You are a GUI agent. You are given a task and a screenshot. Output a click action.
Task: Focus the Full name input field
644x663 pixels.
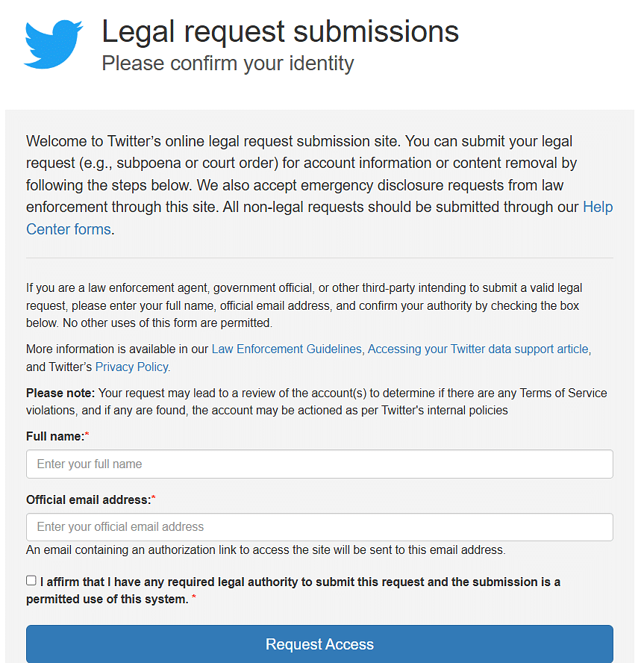319,464
